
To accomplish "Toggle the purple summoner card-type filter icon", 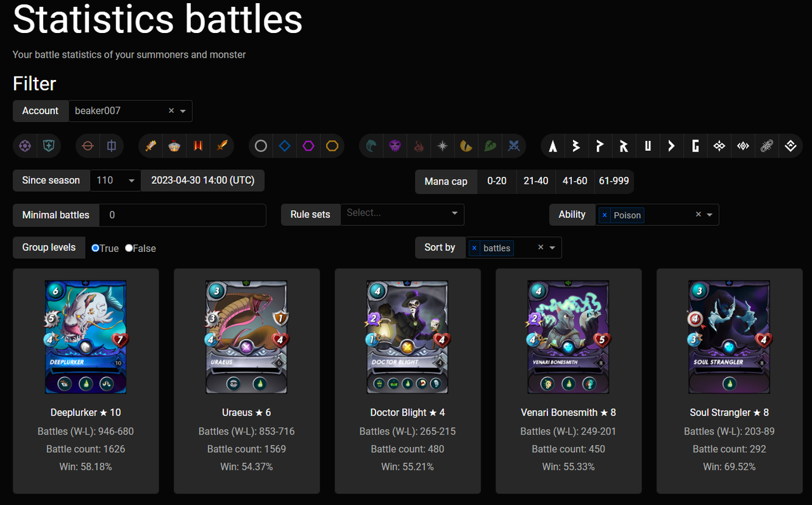I will point(25,146).
